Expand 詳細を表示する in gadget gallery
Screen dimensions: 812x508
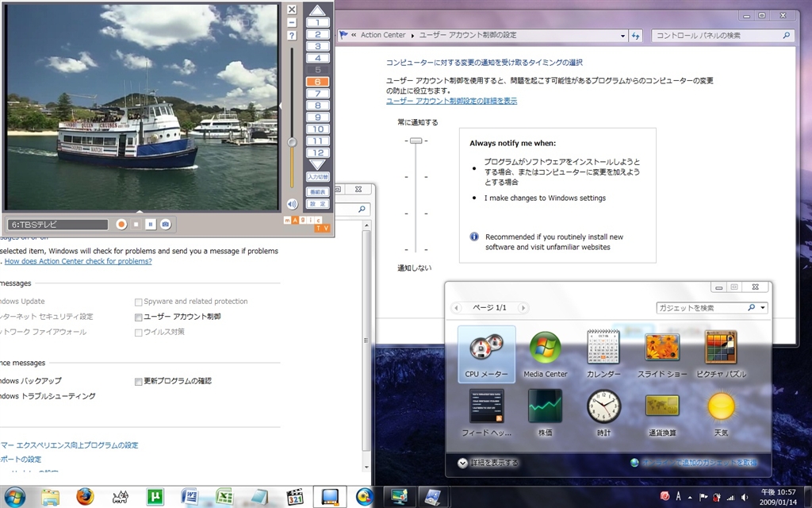488,463
